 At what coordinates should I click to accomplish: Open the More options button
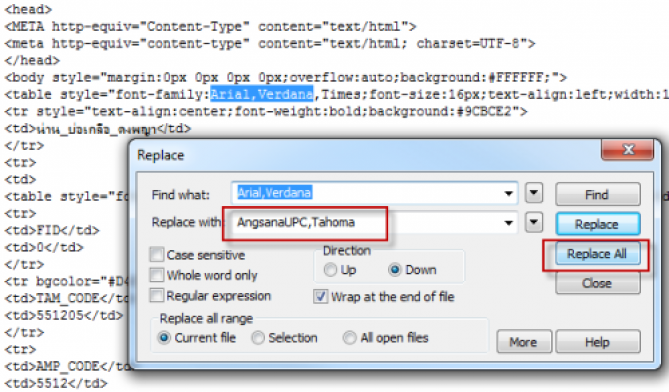coord(524,342)
